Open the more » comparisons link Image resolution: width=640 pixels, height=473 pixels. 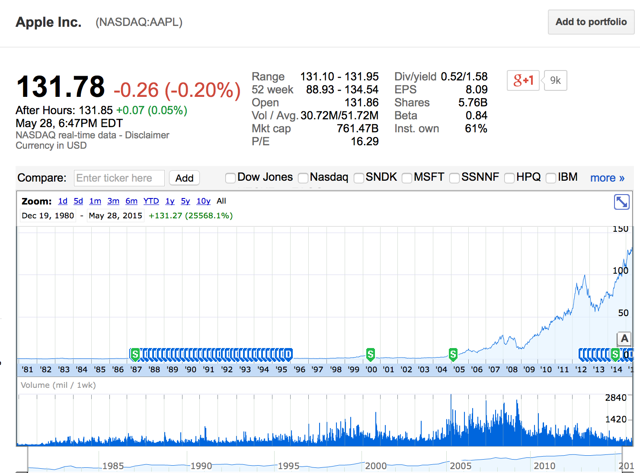(607, 178)
